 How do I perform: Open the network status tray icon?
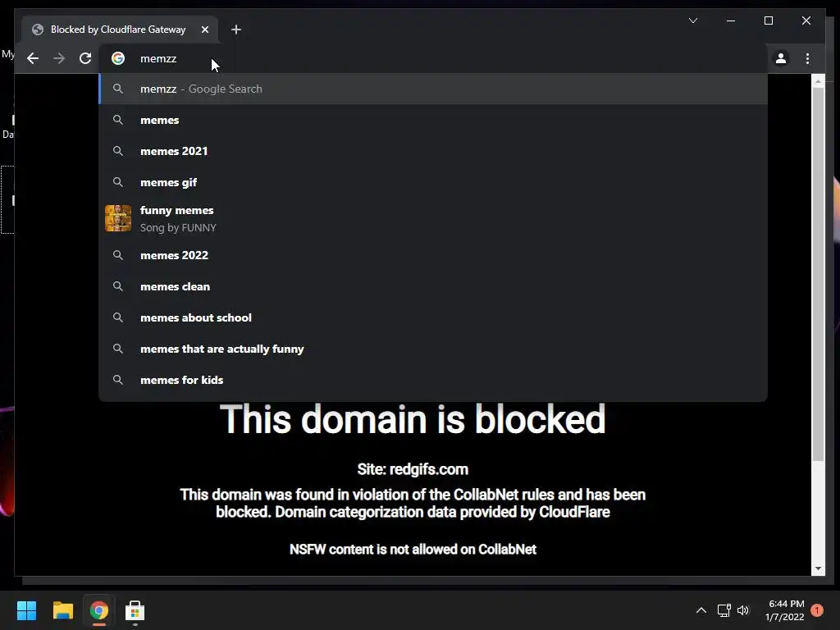tap(724, 610)
